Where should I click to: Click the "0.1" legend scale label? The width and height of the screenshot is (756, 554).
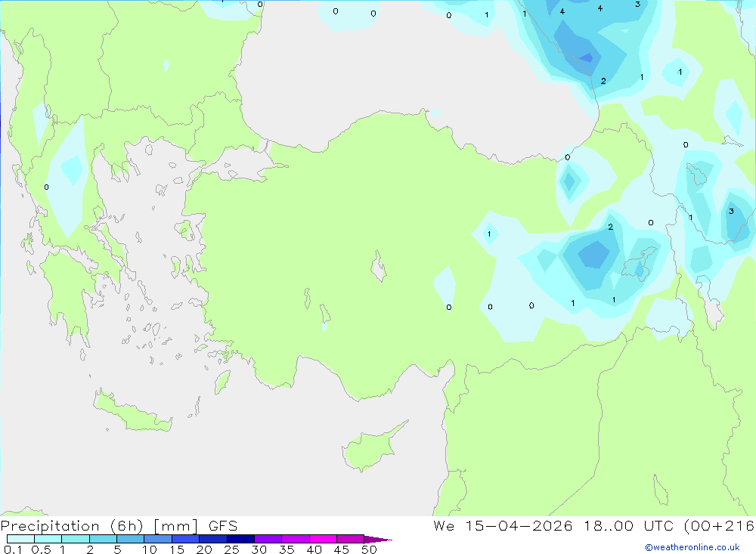(x=13, y=549)
